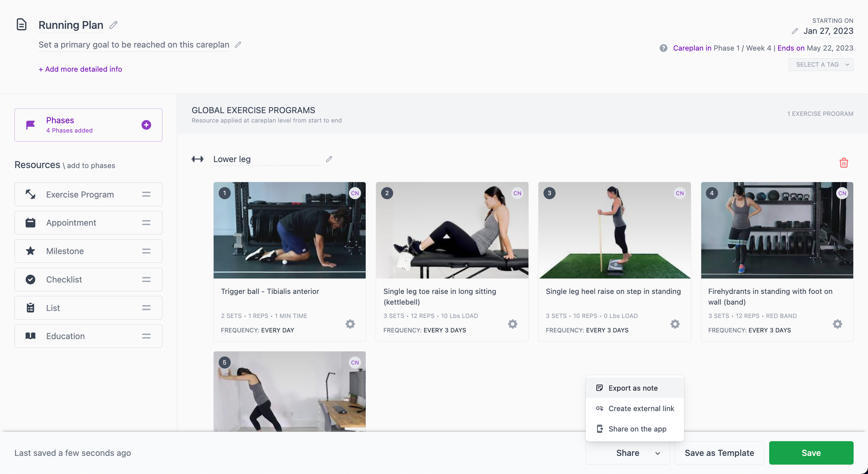
Task: Open settings gear for Single leg toe raise
Action: (512, 324)
